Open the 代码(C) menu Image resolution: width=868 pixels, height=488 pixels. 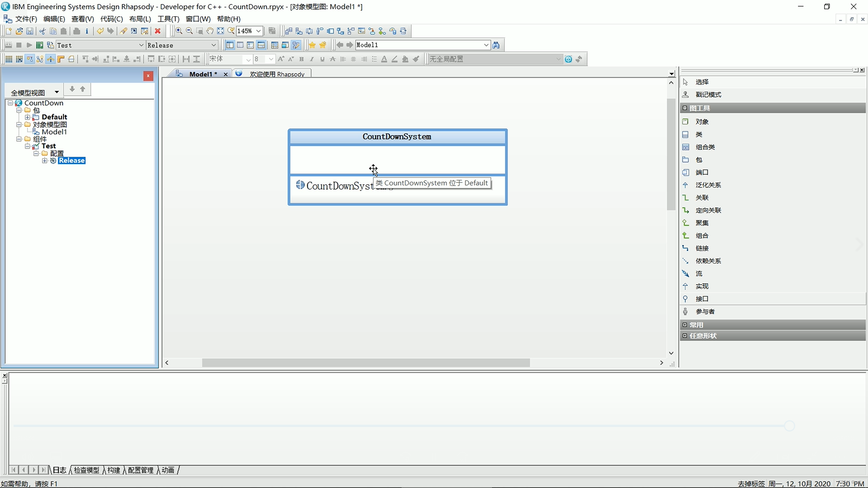tap(111, 19)
